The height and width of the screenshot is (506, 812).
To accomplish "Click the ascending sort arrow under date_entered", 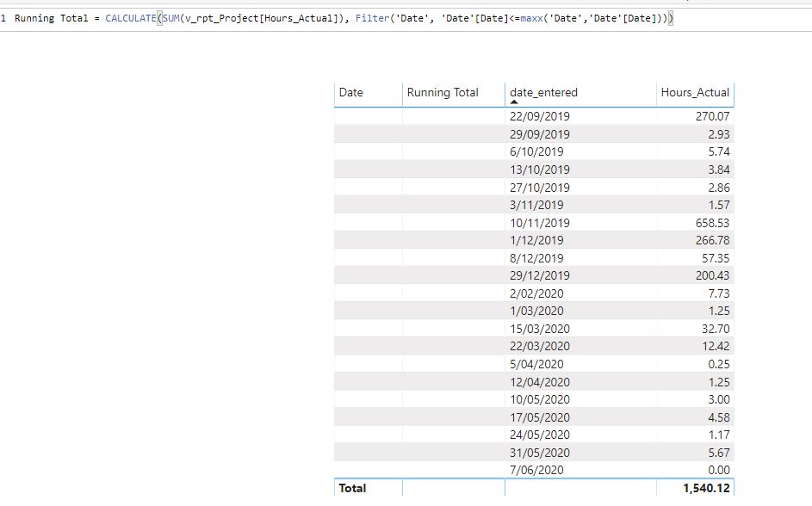I will [x=514, y=102].
